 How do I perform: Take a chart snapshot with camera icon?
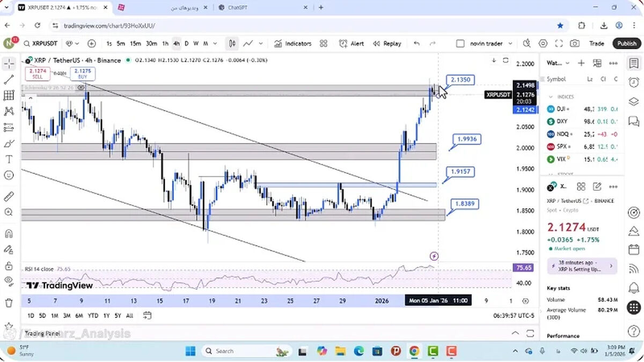(x=574, y=43)
